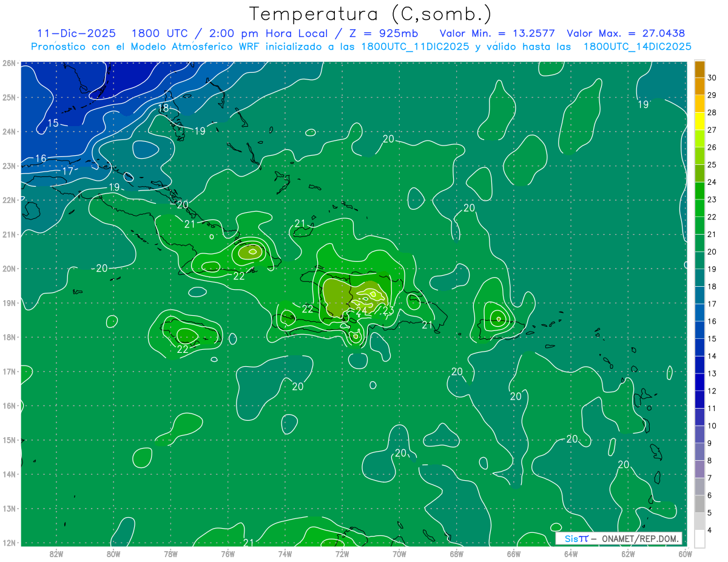Click the color scale value "10"
Image resolution: width=728 pixels, height=562 pixels.
(712, 426)
